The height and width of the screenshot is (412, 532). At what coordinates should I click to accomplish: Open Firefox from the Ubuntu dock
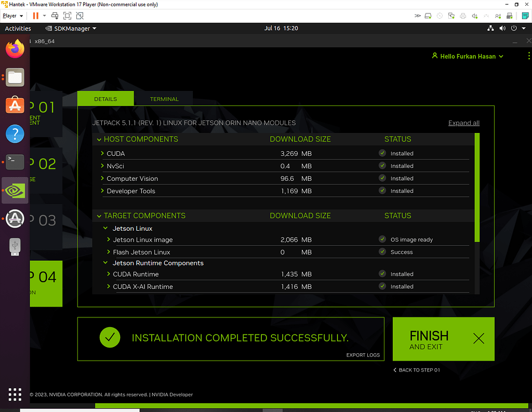(x=15, y=48)
